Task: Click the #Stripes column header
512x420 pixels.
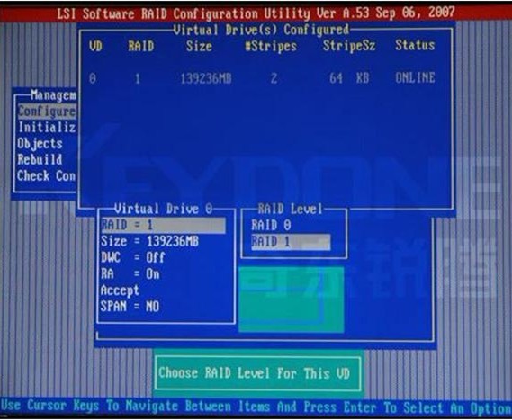Action: [x=271, y=46]
